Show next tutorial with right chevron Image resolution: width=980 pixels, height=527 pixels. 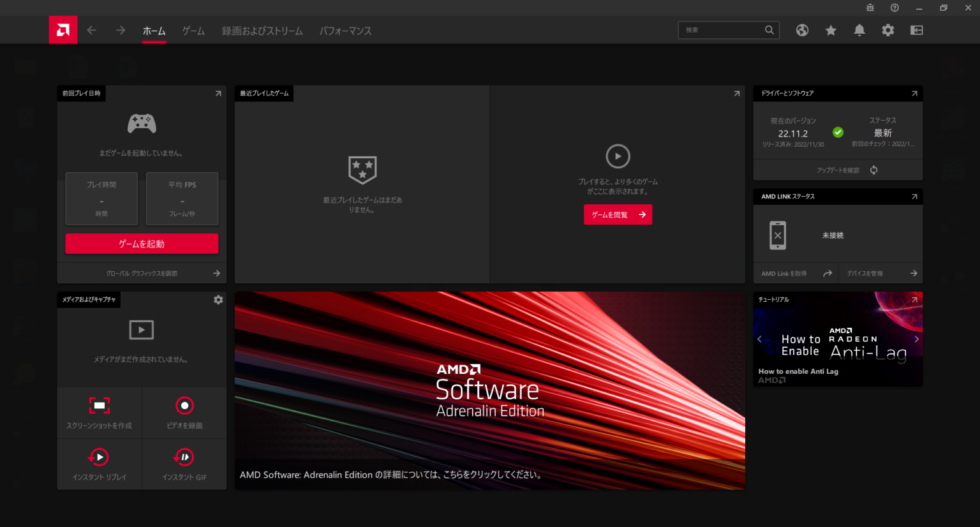pyautogui.click(x=917, y=339)
